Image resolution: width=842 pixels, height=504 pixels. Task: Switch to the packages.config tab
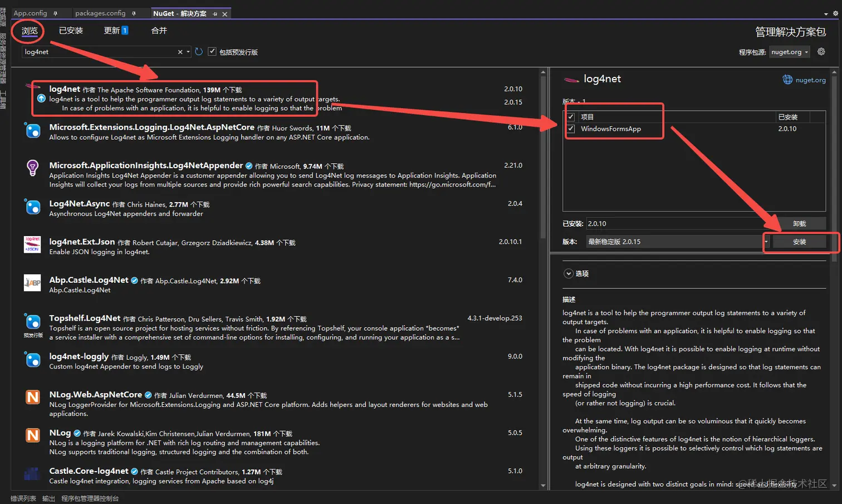click(100, 12)
